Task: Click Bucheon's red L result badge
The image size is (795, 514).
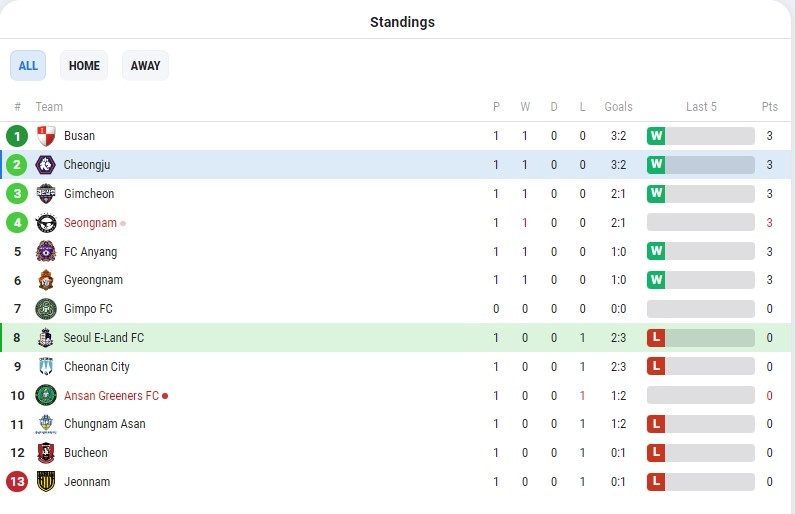Action: [656, 453]
